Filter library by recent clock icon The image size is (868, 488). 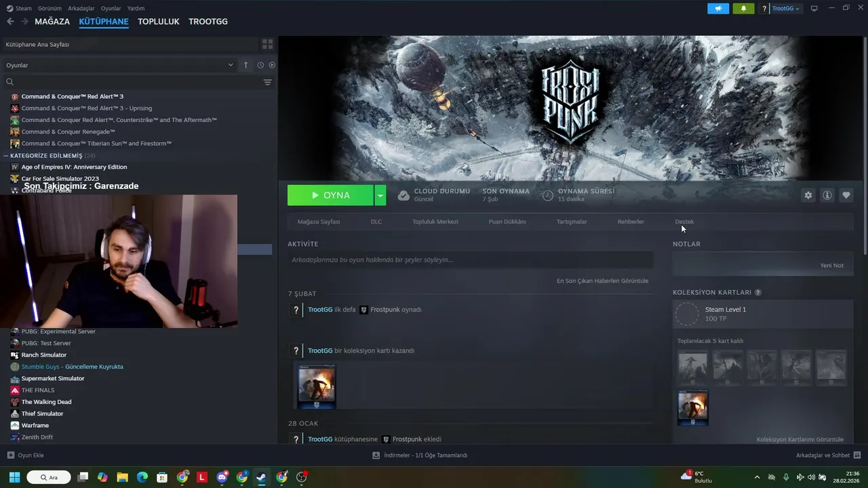260,65
